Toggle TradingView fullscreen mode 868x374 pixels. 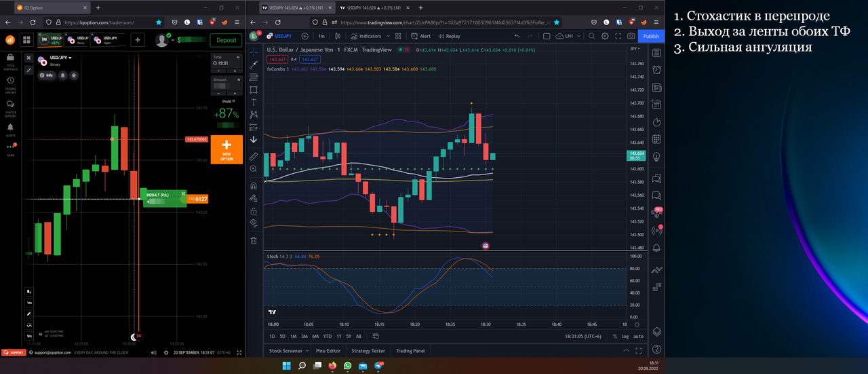pyautogui.click(x=618, y=36)
